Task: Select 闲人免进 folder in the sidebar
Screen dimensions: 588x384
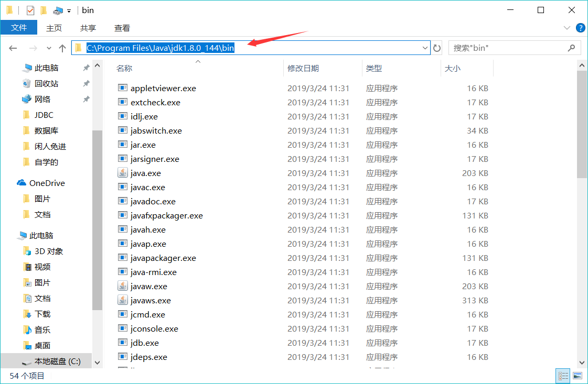Action: pyautogui.click(x=50, y=146)
